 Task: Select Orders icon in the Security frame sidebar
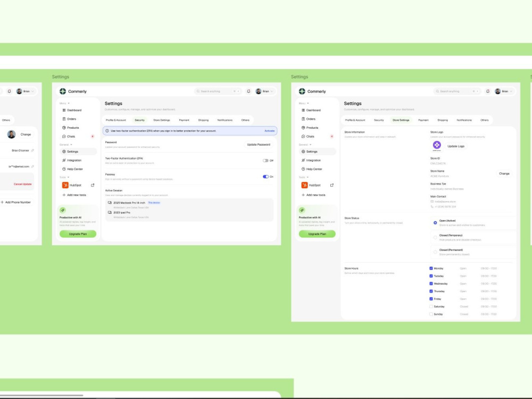pos(64,119)
